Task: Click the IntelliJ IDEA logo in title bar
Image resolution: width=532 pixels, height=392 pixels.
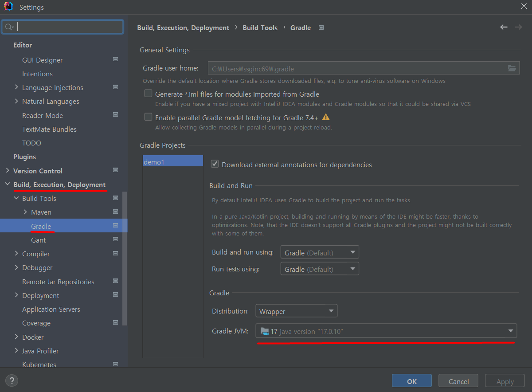Action: coord(8,7)
